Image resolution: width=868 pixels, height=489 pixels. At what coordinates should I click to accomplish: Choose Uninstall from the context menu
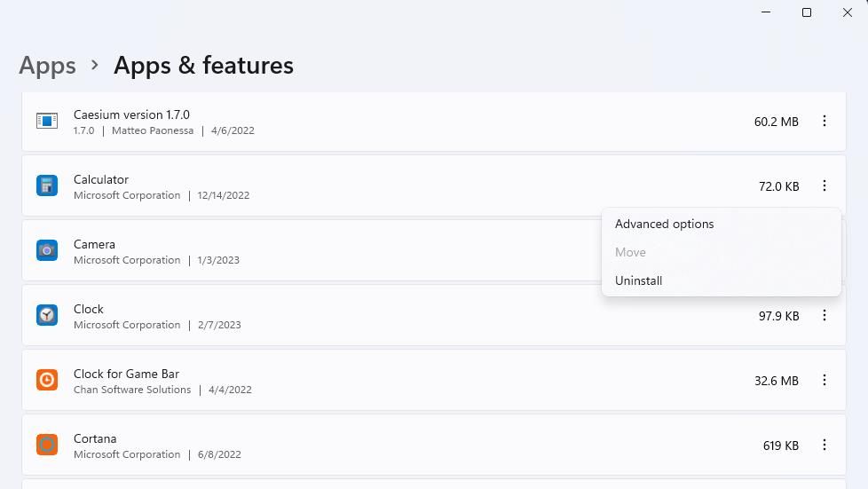[638, 280]
